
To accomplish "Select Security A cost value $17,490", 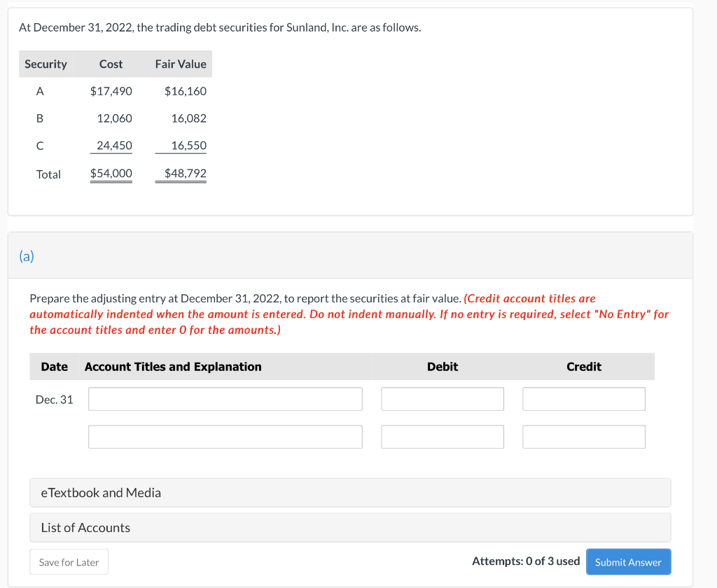I will (x=111, y=91).
